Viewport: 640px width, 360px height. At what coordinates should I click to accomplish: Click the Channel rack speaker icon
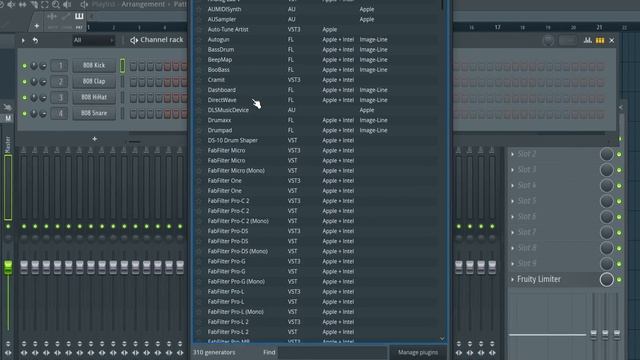pos(134,40)
